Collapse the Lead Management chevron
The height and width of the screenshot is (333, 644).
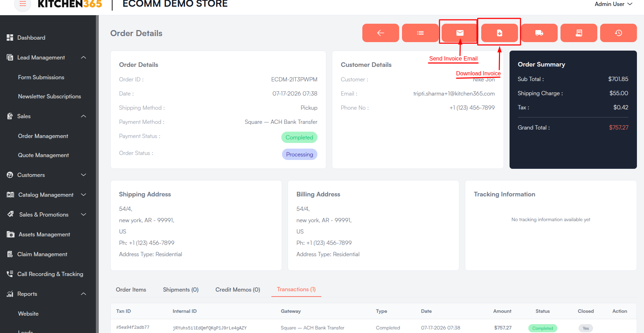[84, 57]
